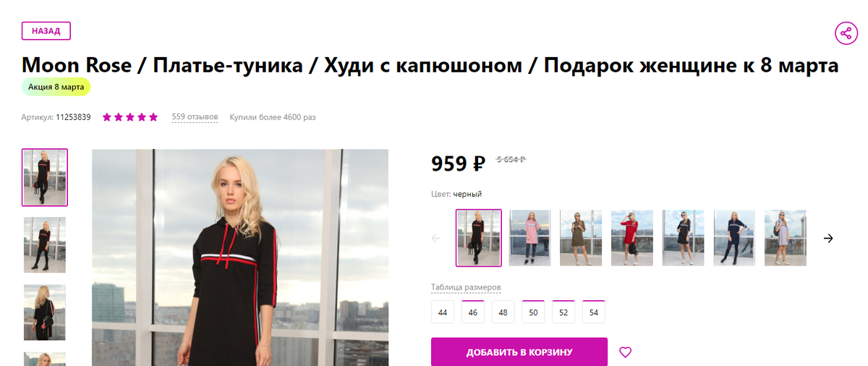
Task: Select the pink dress color variant
Action: click(529, 238)
